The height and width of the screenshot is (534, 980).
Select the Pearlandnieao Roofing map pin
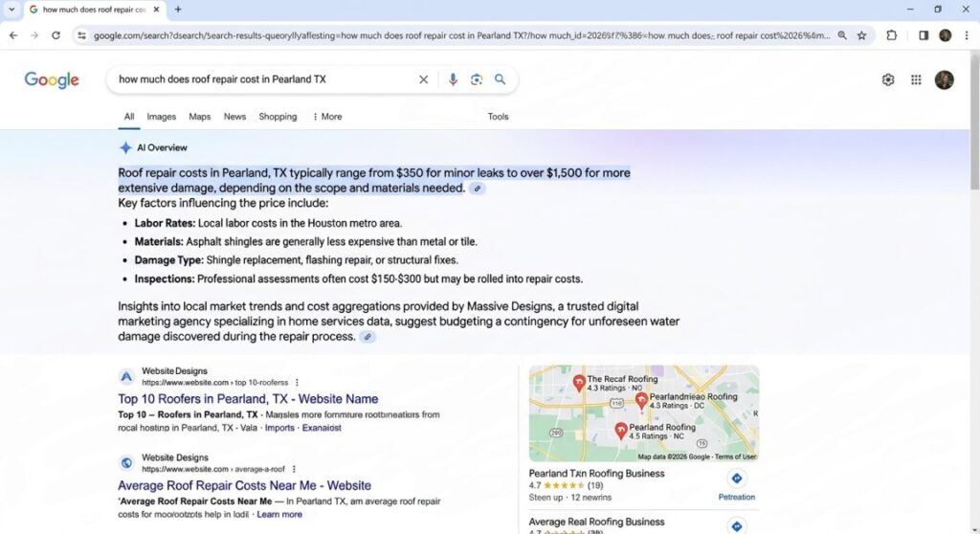pyautogui.click(x=641, y=401)
